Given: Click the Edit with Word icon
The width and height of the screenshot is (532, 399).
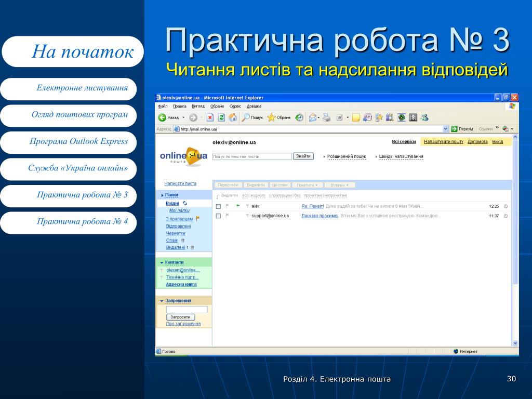Looking at the screenshot, I should [339, 118].
